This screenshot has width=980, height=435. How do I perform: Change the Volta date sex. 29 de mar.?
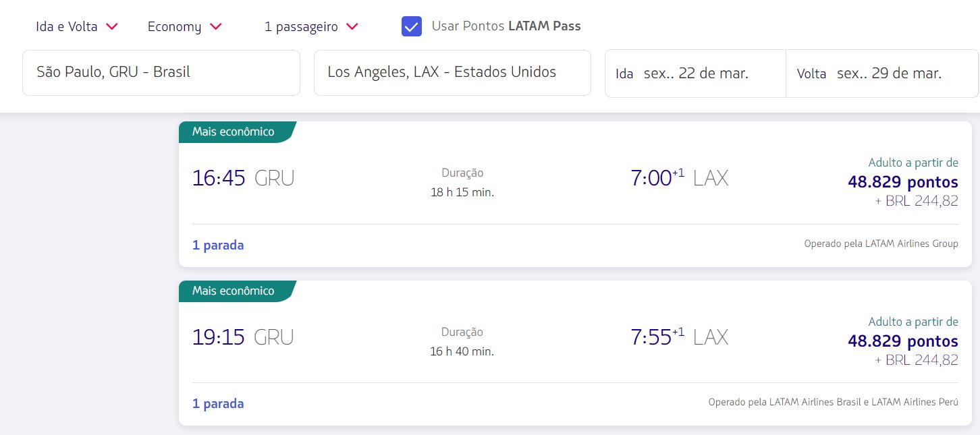pyautogui.click(x=882, y=74)
